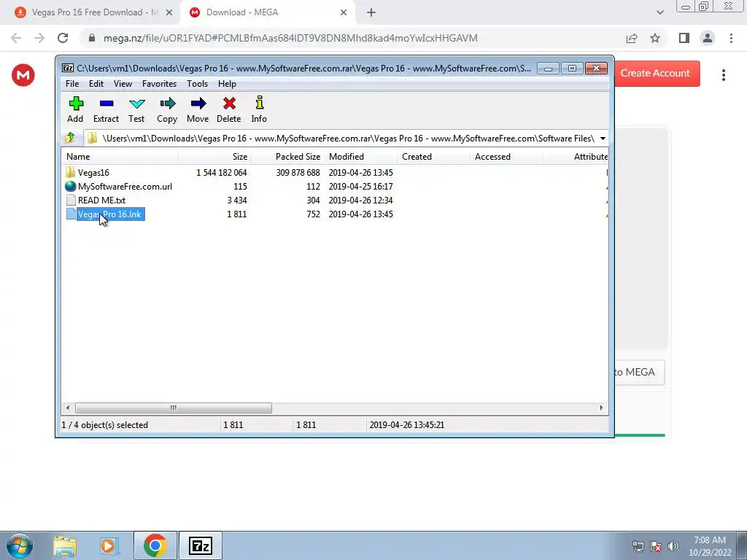The image size is (747, 560).
Task: Go up one folder level in 7-Zip
Action: (70, 138)
